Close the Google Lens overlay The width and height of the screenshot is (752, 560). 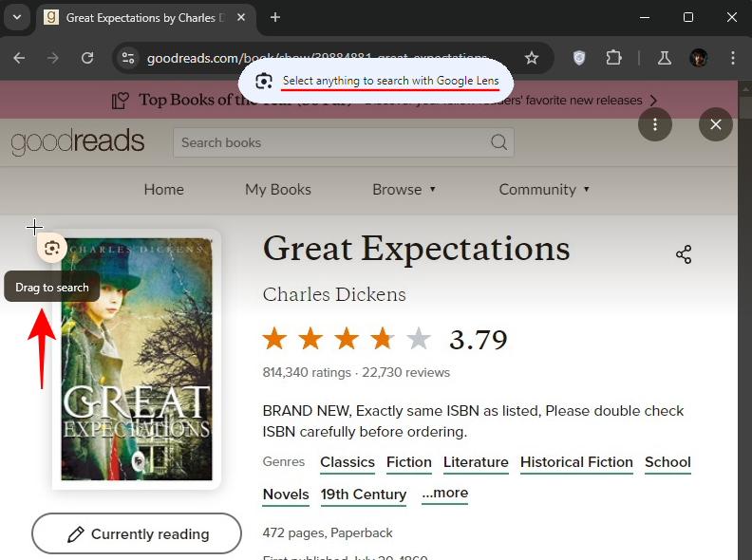(715, 124)
